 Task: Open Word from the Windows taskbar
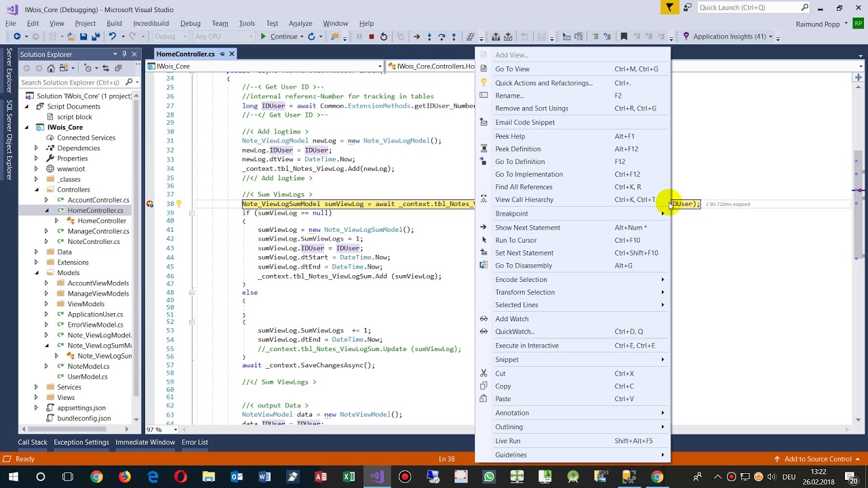pyautogui.click(x=264, y=476)
